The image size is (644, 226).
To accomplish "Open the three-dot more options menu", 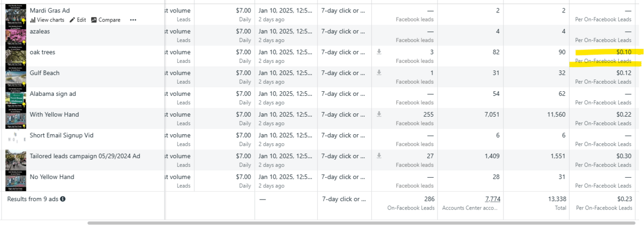I will click(133, 20).
